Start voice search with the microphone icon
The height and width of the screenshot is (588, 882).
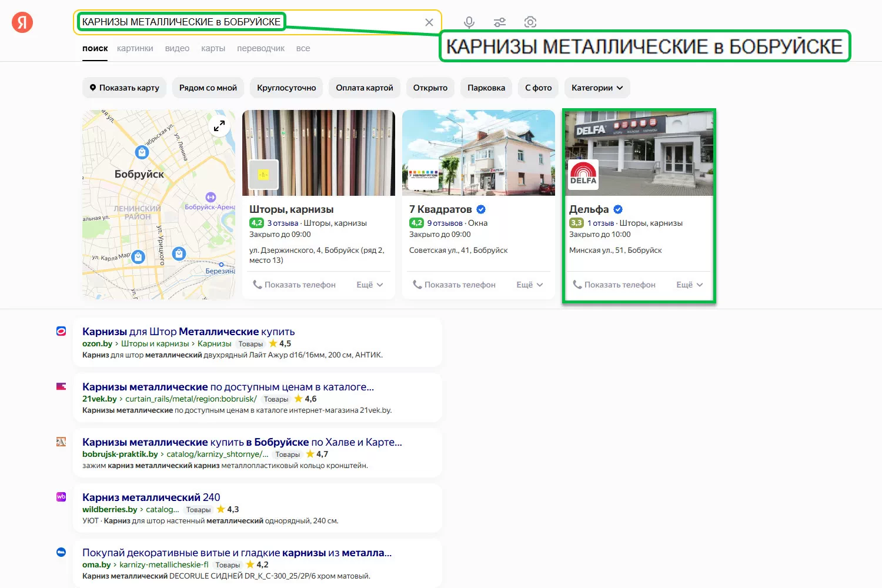469,22
